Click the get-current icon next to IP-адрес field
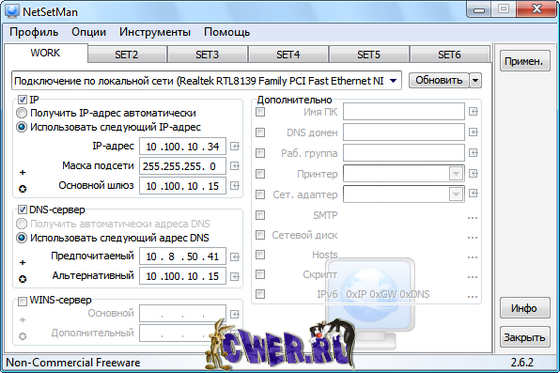 coord(234,146)
